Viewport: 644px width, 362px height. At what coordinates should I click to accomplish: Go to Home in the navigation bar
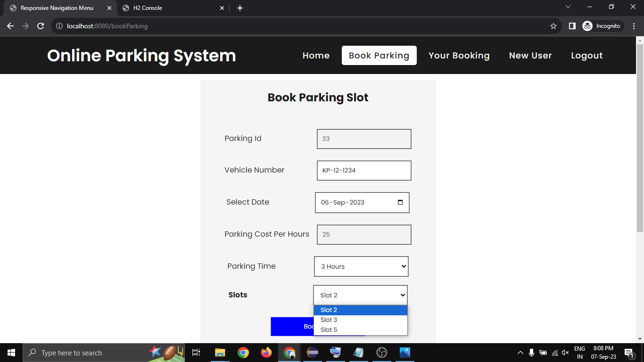(316, 56)
